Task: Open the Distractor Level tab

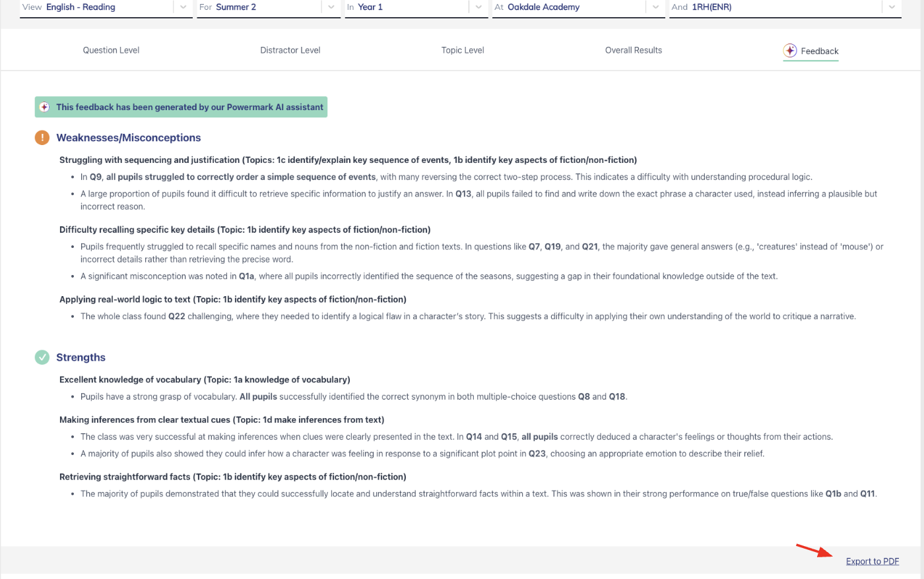Action: [x=290, y=50]
